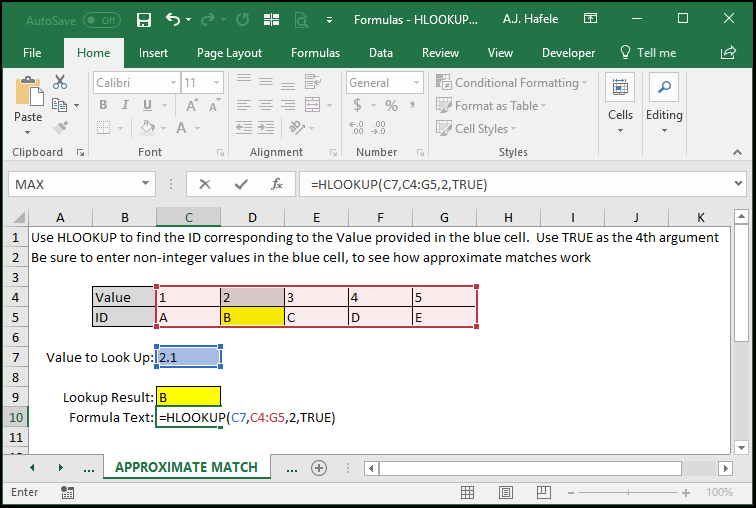
Task: Click Decrease Font Size icon
Action: coord(214,105)
